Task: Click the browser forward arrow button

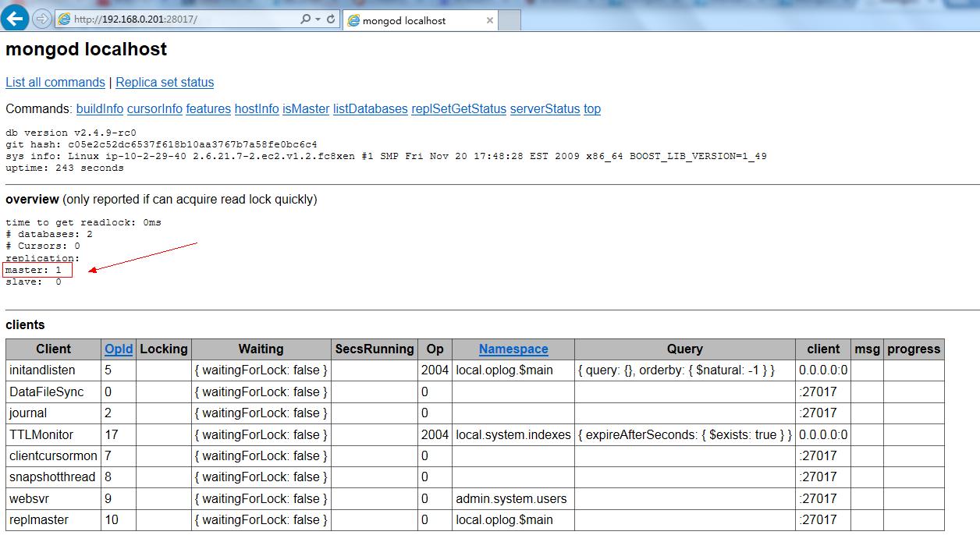Action: coord(42,19)
